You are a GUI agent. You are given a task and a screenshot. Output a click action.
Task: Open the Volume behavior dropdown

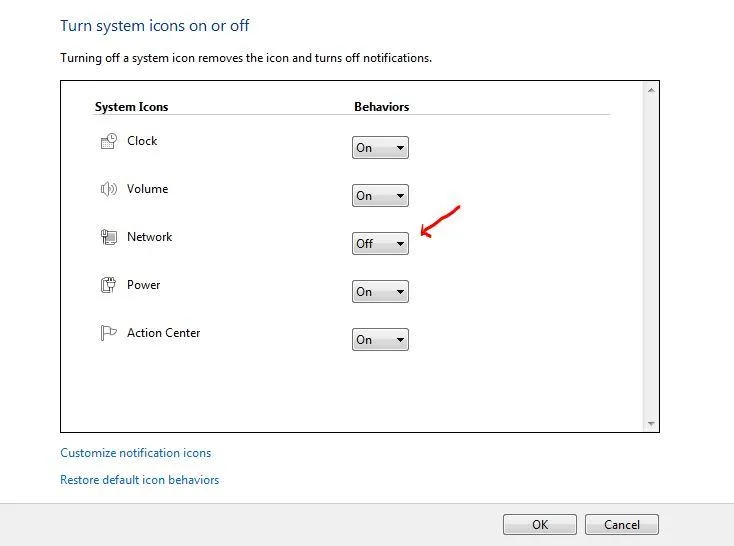[x=380, y=196]
